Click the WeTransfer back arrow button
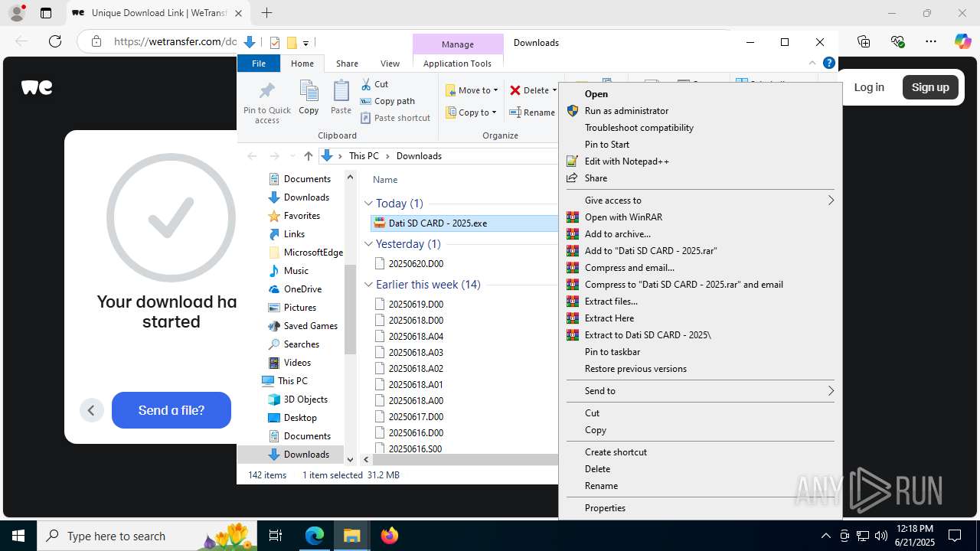 coord(91,410)
